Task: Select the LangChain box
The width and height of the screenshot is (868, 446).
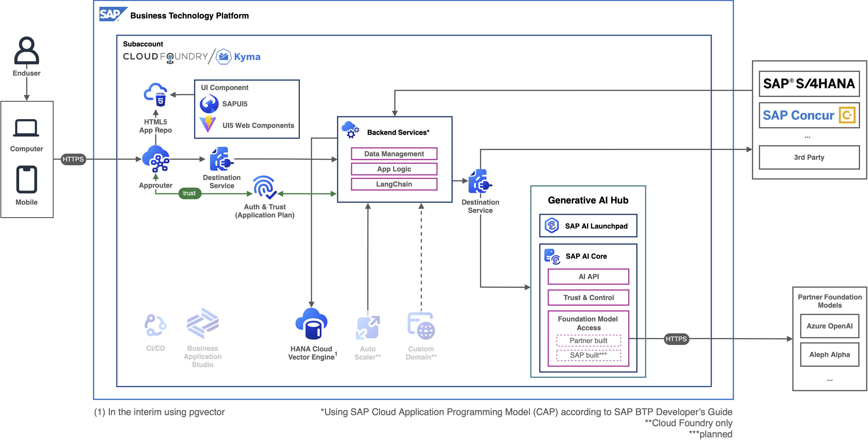Action: (x=394, y=184)
